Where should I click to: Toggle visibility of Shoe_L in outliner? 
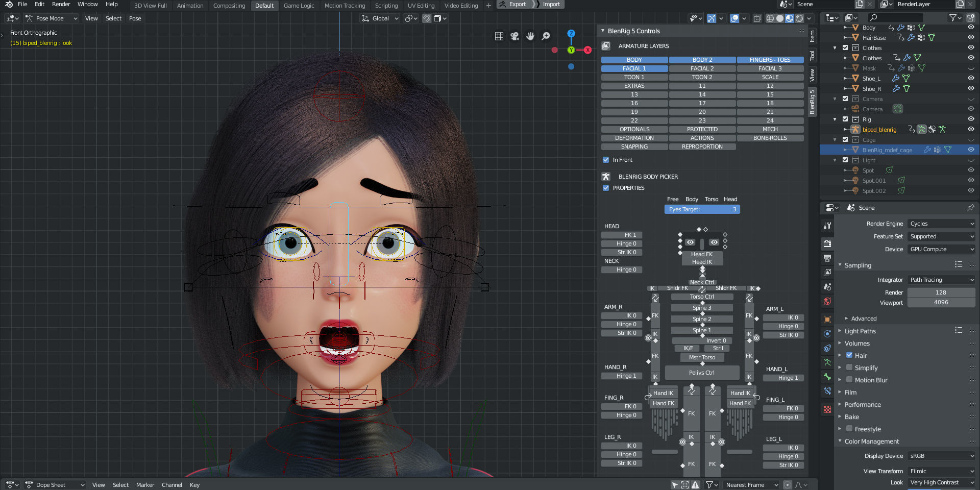pyautogui.click(x=971, y=78)
